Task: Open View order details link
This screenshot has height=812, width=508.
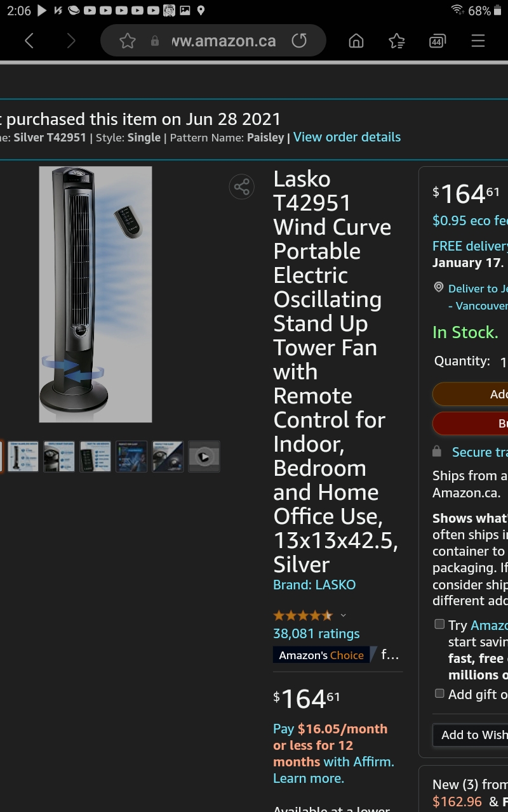Action: point(347,137)
